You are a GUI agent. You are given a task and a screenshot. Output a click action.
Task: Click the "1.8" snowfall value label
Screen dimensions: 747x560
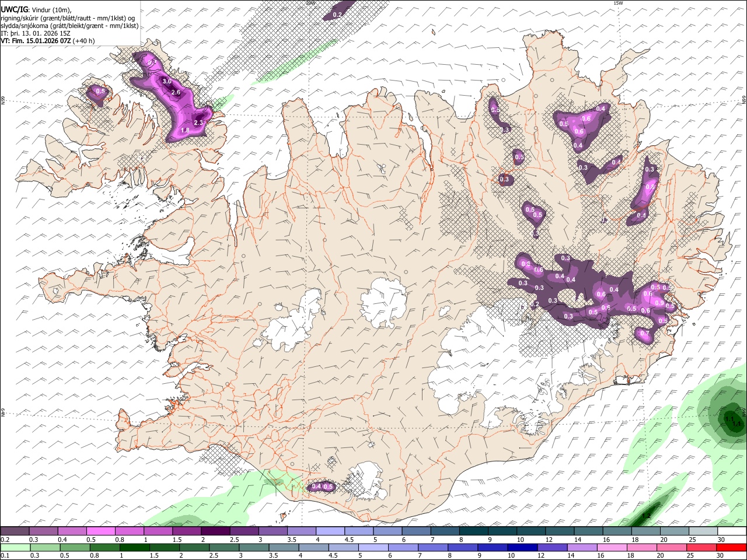(185, 131)
